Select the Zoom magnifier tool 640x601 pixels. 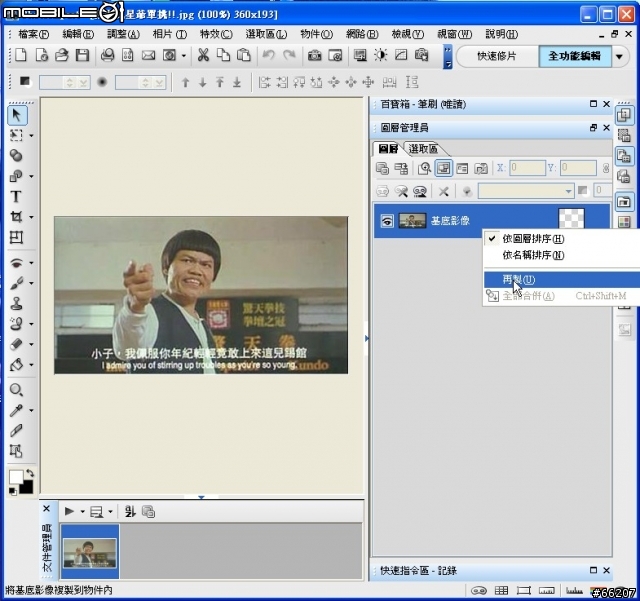pyautogui.click(x=16, y=390)
